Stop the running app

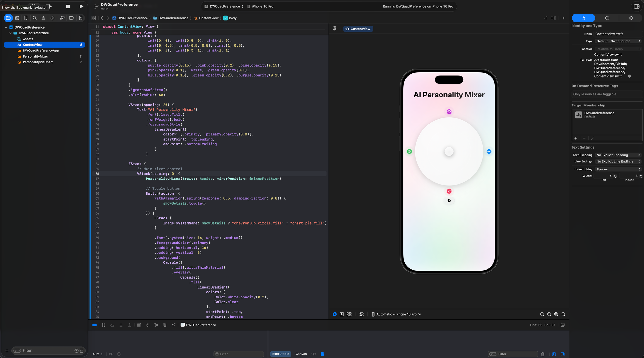coord(68,6)
